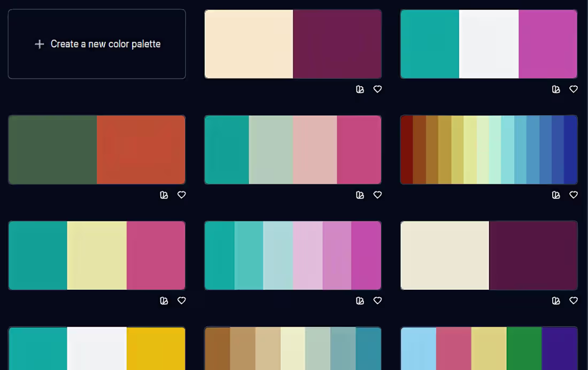Click swatch icon under six-shade teal-magenta palette
Screen dimensions: 588x370
360,301
